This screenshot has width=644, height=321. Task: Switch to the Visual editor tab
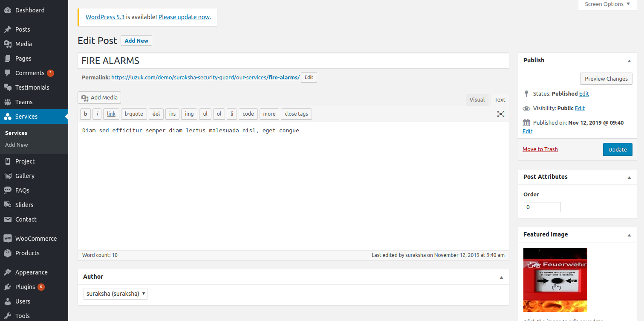[477, 100]
